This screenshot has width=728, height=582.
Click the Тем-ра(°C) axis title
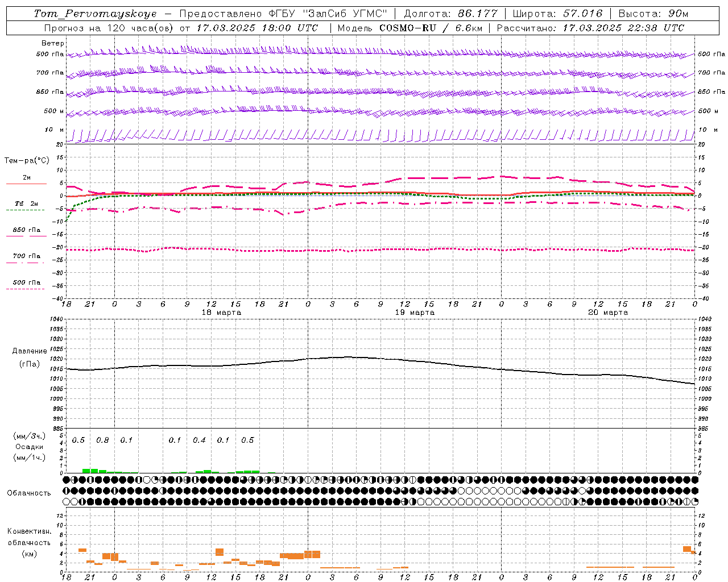pyautogui.click(x=27, y=161)
